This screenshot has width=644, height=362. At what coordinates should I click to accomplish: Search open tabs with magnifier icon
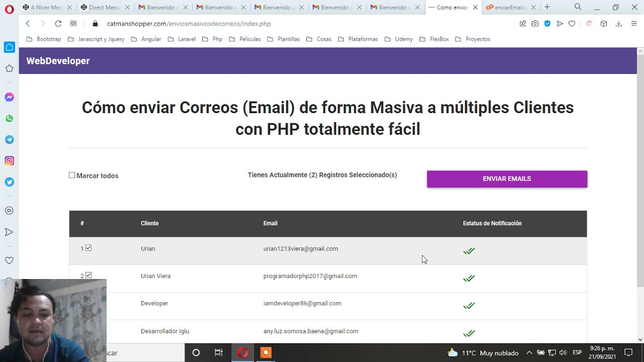(x=578, y=7)
